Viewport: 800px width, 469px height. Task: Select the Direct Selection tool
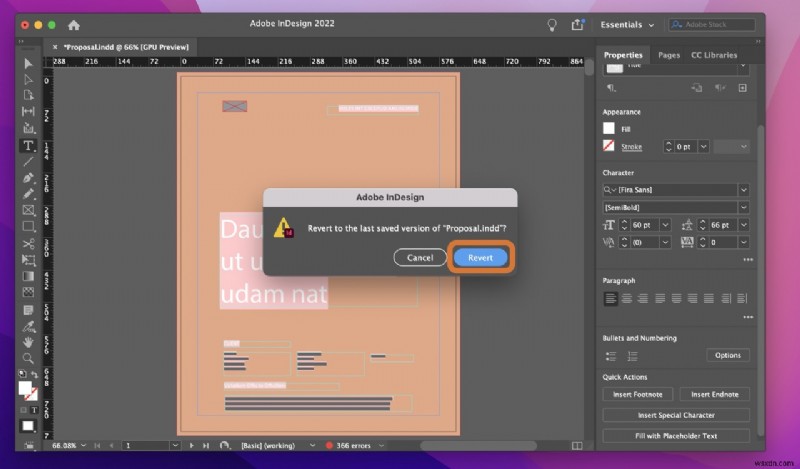(28, 80)
